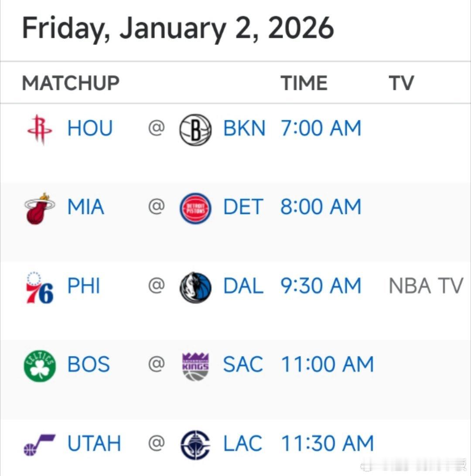Click the Miami Heat logo

tap(40, 208)
